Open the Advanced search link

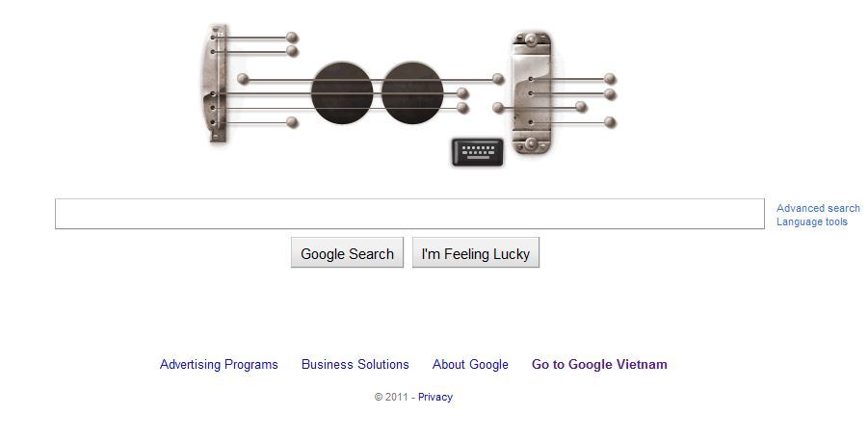click(818, 208)
